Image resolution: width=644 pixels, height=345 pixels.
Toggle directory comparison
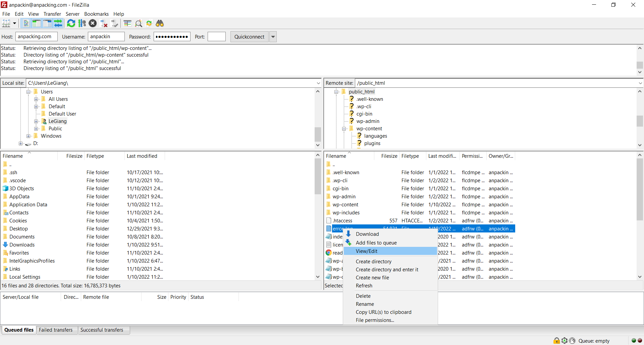pyautogui.click(x=138, y=23)
